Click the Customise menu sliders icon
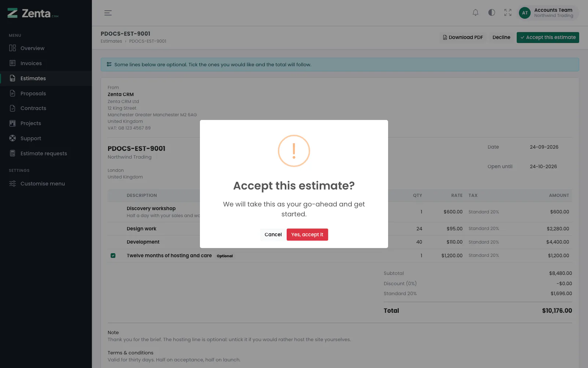The image size is (588, 368). coord(12,184)
